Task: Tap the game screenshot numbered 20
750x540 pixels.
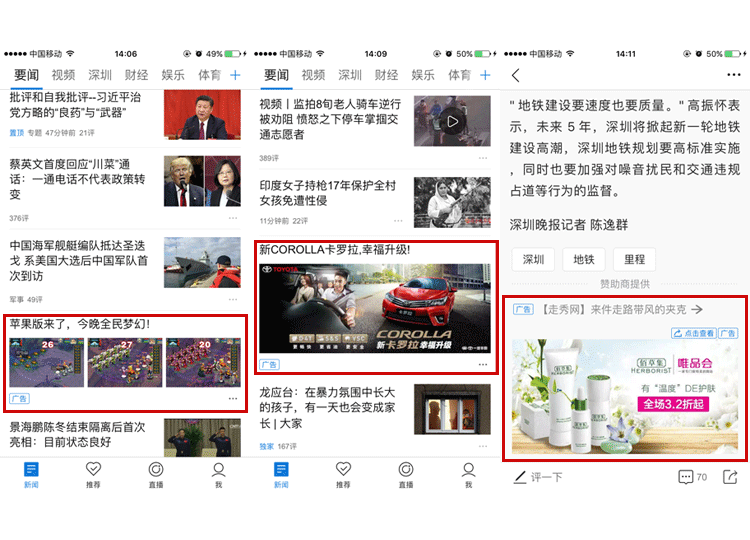Action: click(x=203, y=363)
